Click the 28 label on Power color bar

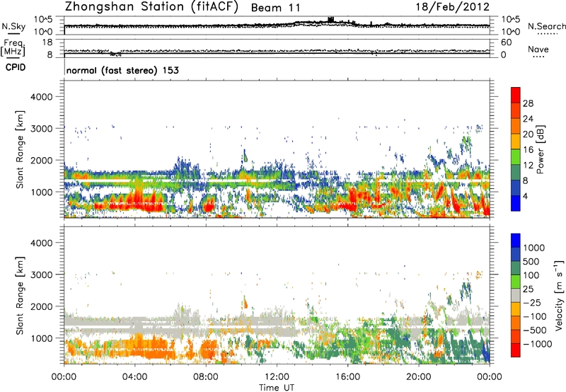[x=528, y=103]
